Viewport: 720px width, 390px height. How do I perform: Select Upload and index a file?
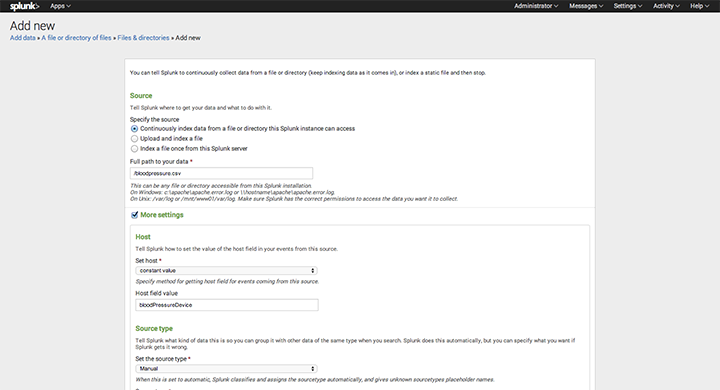pos(134,139)
